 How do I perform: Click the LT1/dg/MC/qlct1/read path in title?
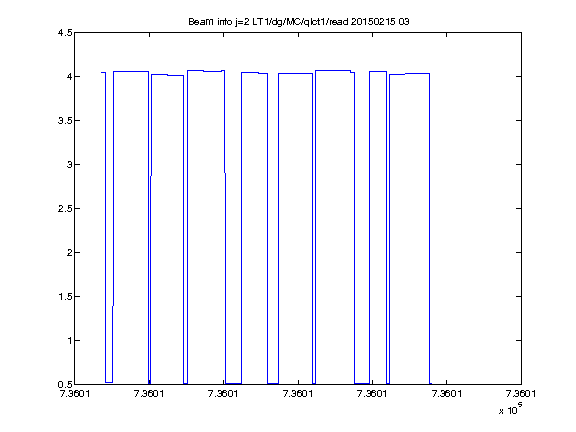[x=300, y=22]
